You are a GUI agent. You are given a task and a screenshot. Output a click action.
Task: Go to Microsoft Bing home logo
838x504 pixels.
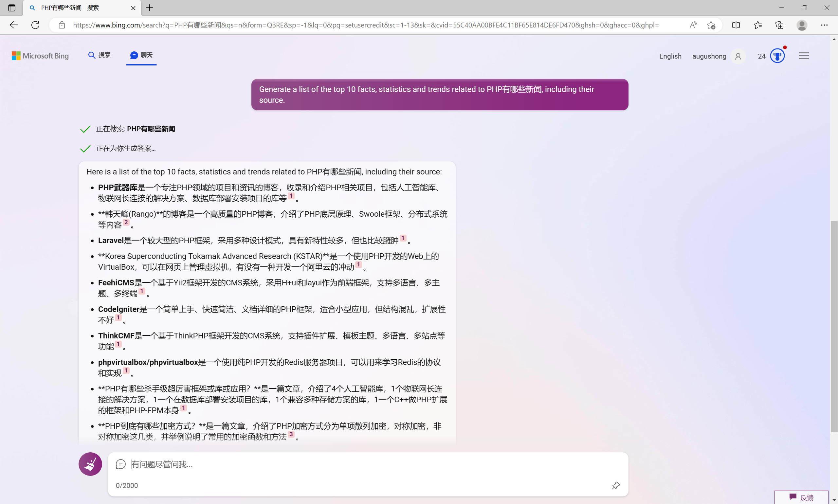point(40,56)
